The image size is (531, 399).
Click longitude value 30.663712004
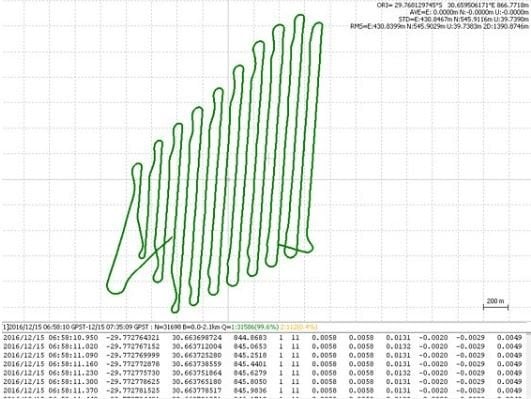pyautogui.click(x=197, y=346)
